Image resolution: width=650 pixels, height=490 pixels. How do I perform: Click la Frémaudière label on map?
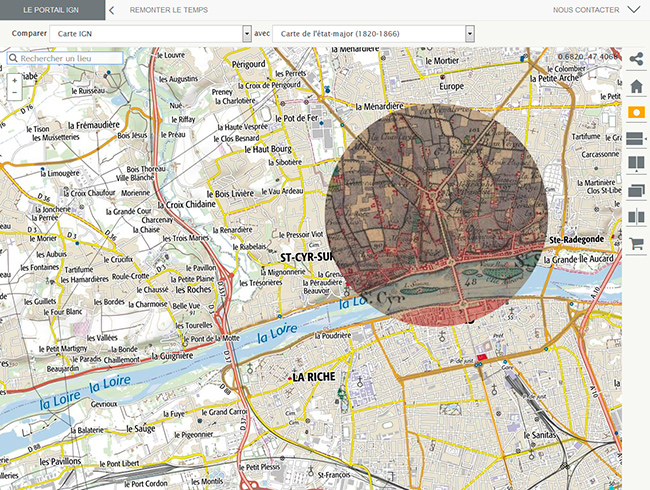[94, 125]
